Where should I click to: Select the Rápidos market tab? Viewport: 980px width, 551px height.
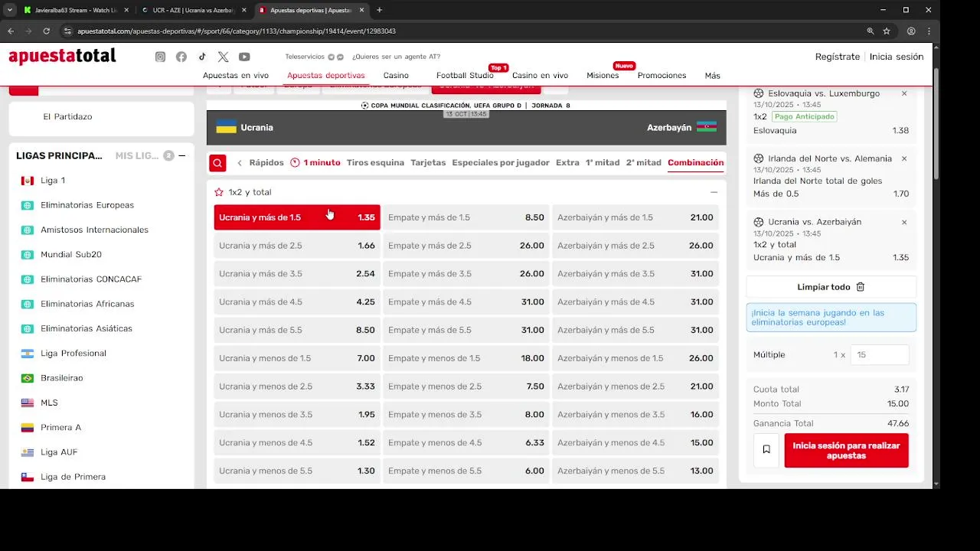tap(266, 163)
